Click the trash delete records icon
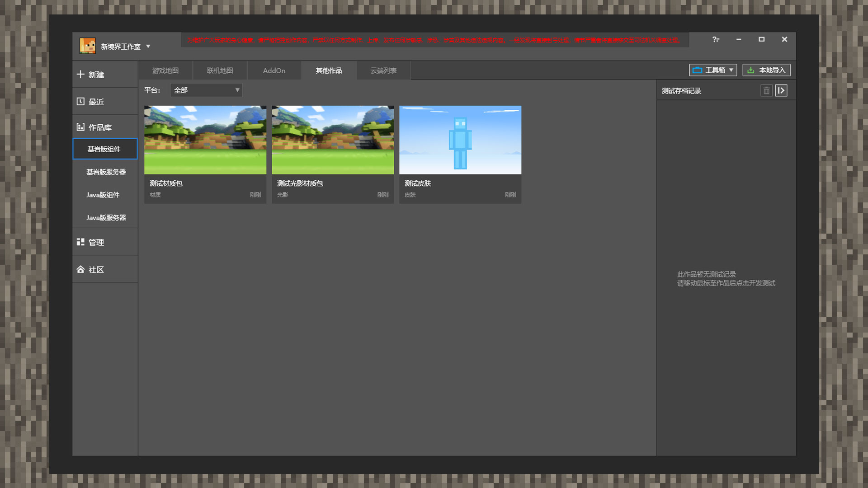This screenshot has width=868, height=488. [766, 91]
